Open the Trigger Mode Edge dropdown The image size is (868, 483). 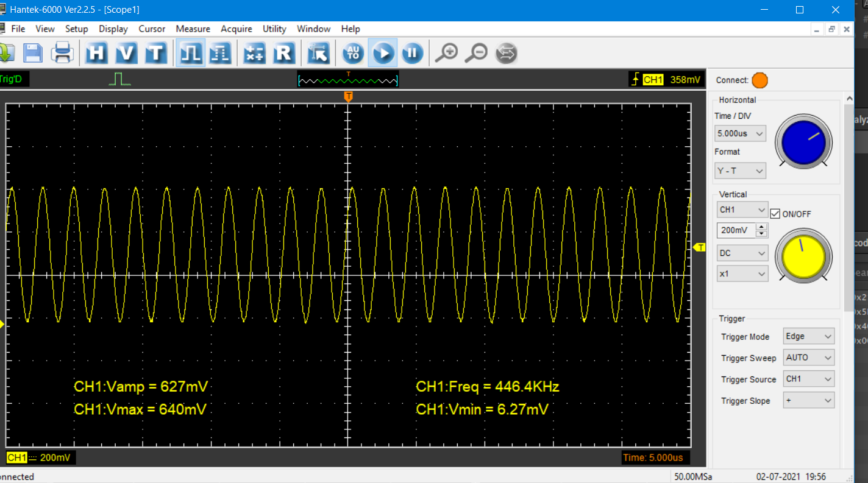809,336
